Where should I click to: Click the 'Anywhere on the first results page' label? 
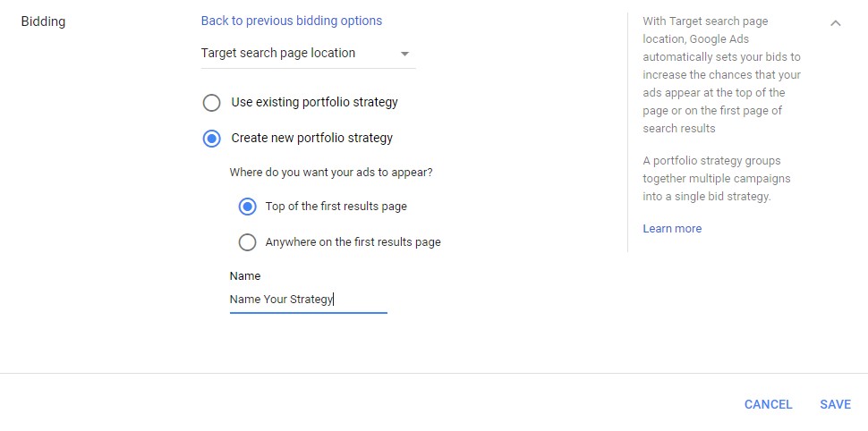pos(353,242)
